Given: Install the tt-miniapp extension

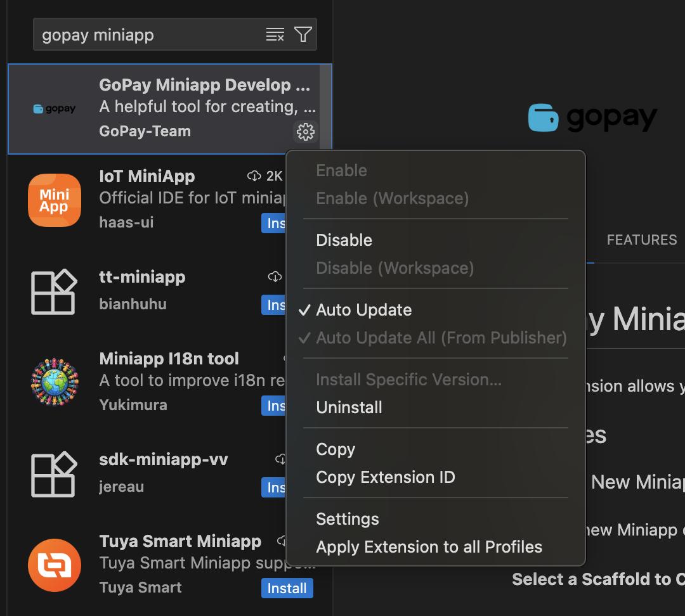Looking at the screenshot, I should point(274,305).
